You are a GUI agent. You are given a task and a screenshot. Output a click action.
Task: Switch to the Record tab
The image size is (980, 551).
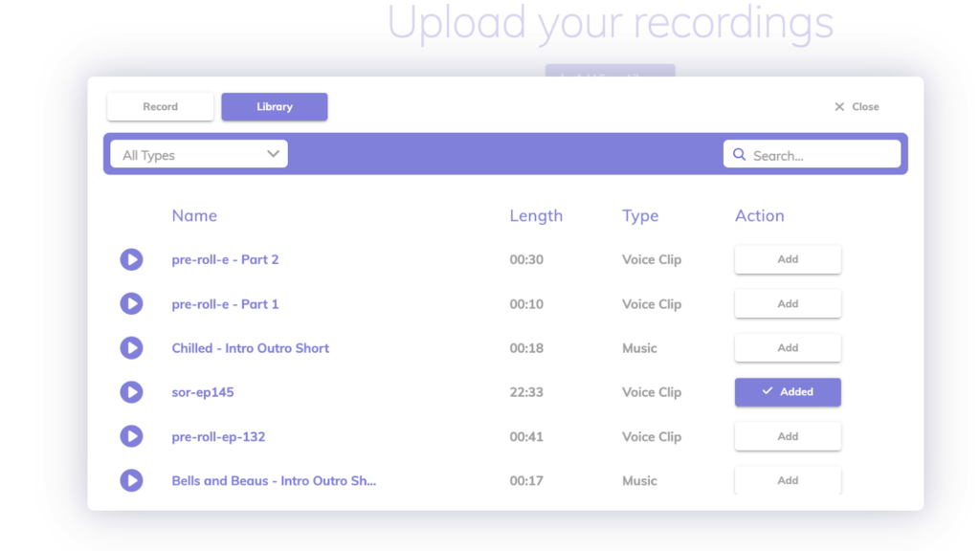click(x=160, y=107)
